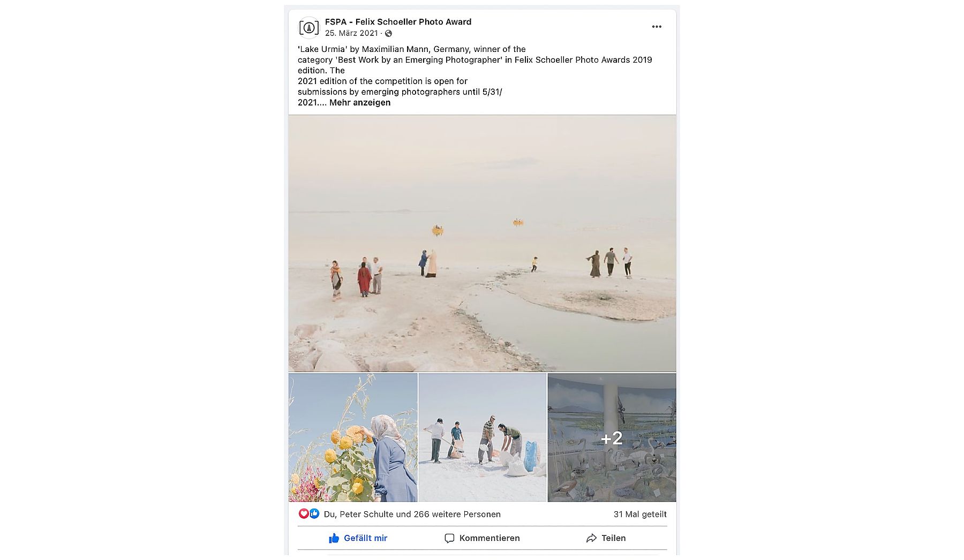This screenshot has height=560, width=964.
Task: Open the three-dot post options menu
Action: (657, 27)
